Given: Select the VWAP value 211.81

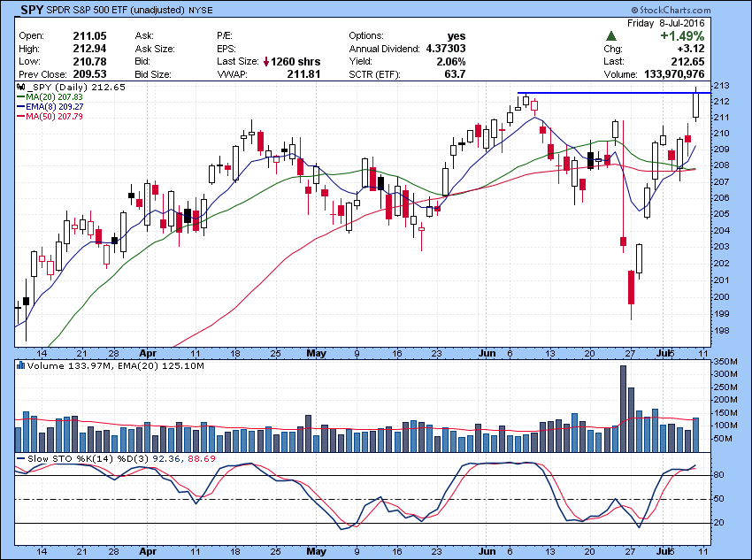Looking at the screenshot, I should click(x=303, y=74).
